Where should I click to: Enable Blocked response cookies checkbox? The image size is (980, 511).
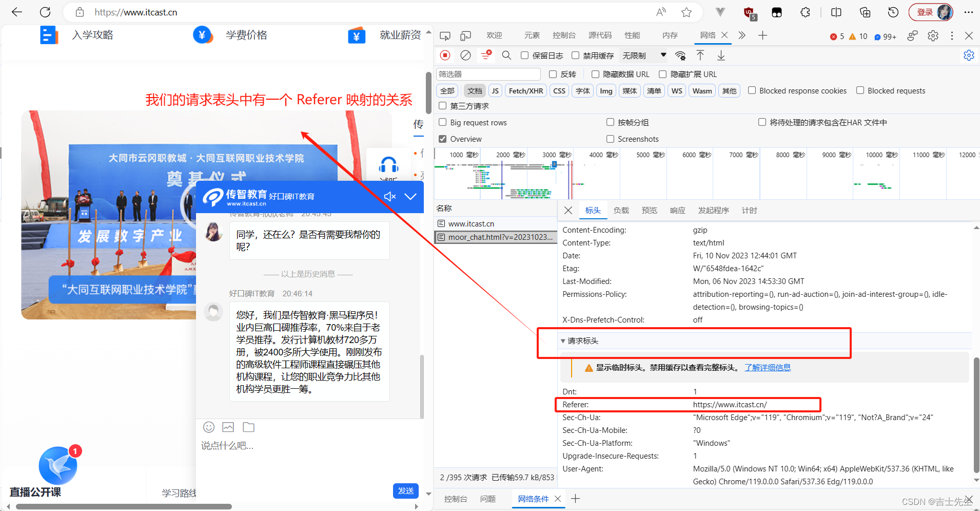pos(752,90)
